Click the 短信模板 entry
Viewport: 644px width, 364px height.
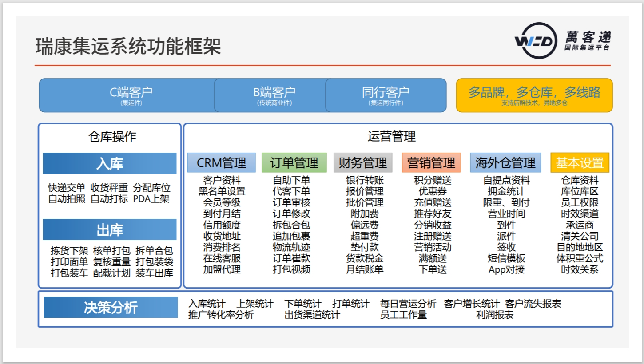coord(506,258)
